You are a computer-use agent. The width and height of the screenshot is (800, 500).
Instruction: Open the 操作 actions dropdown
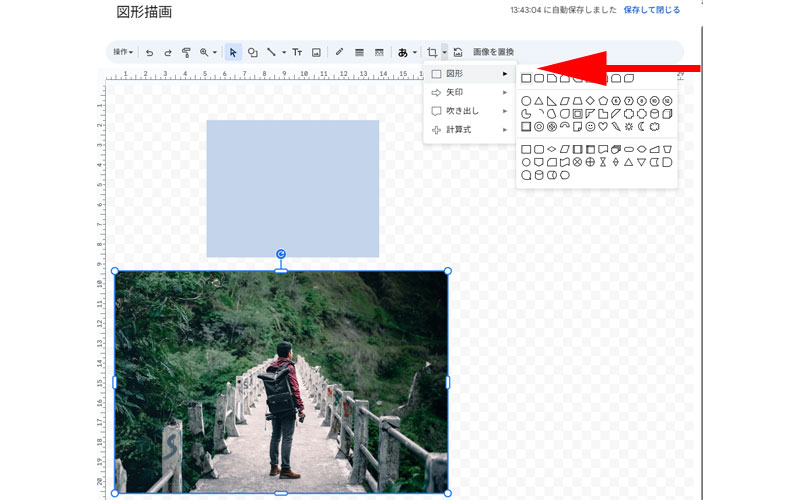tap(123, 52)
